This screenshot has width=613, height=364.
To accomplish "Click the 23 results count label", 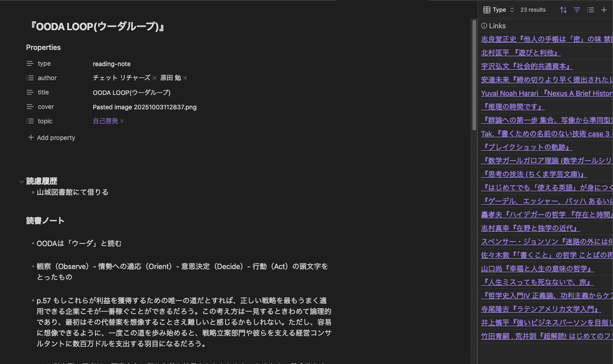I will (x=533, y=9).
